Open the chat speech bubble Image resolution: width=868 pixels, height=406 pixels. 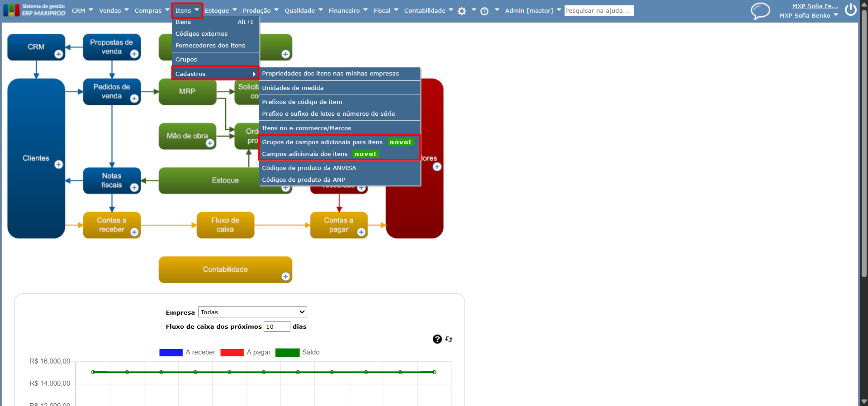coord(760,11)
